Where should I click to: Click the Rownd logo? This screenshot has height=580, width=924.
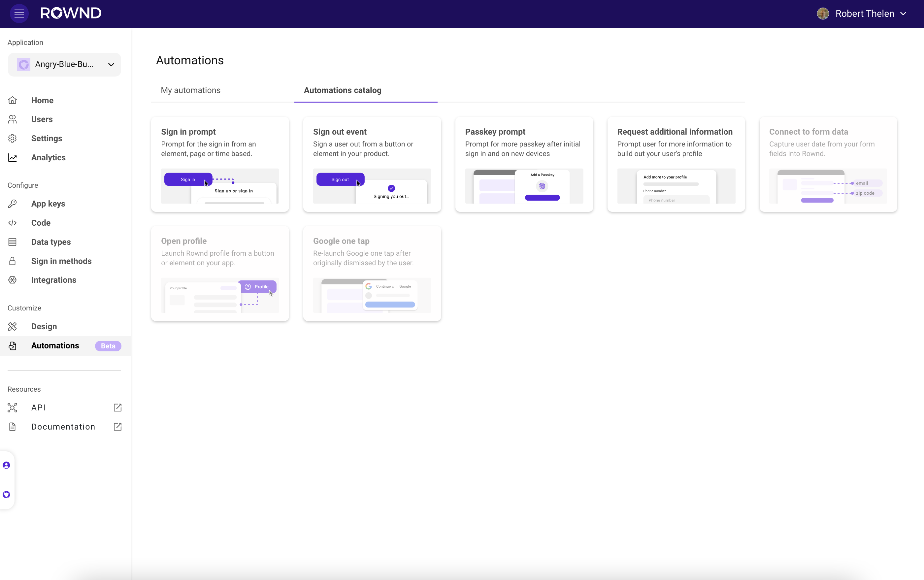click(71, 14)
